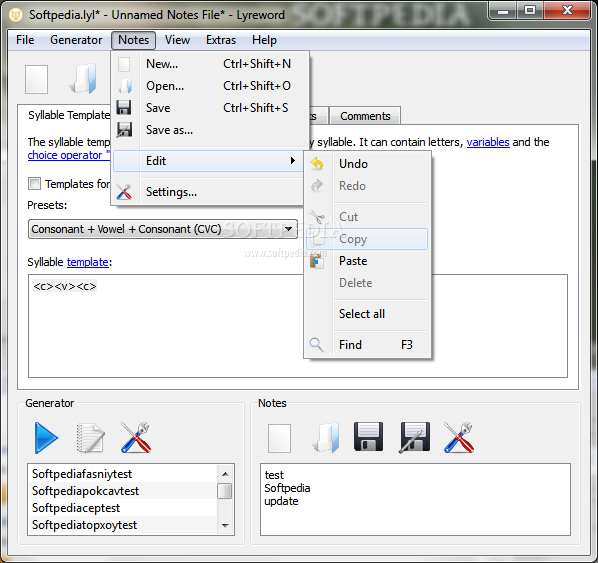
Task: Select Find F3 in Edit submenu
Action: [367, 345]
